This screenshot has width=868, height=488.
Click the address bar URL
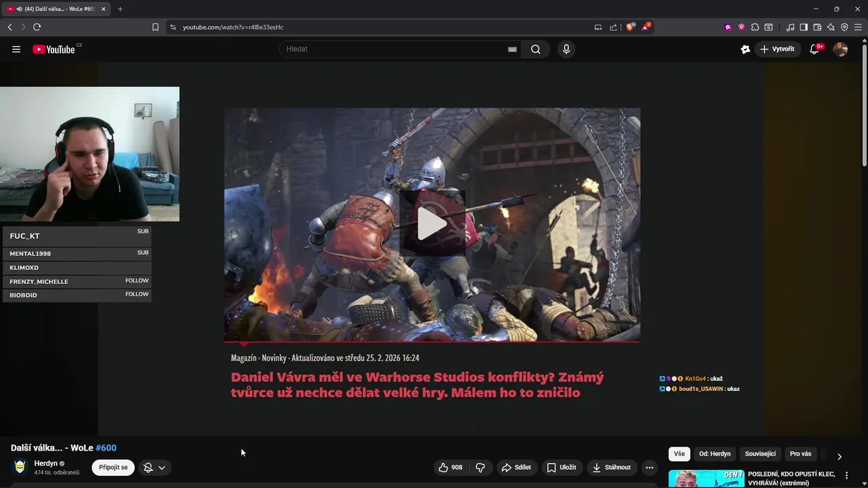pos(233,27)
